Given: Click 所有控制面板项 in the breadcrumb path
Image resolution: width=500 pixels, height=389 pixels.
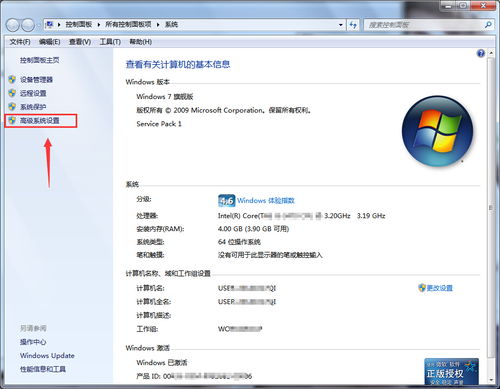Looking at the screenshot, I should [x=128, y=24].
